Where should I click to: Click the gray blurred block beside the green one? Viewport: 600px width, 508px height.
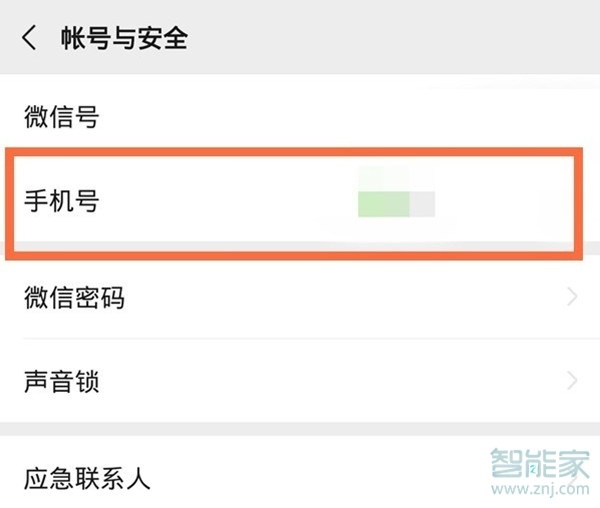click(422, 203)
